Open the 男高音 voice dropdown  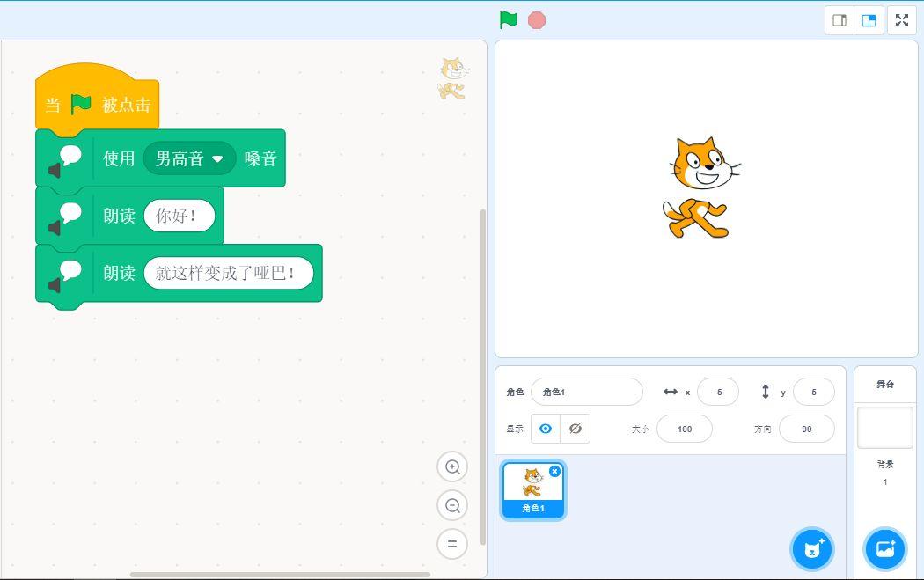189,158
